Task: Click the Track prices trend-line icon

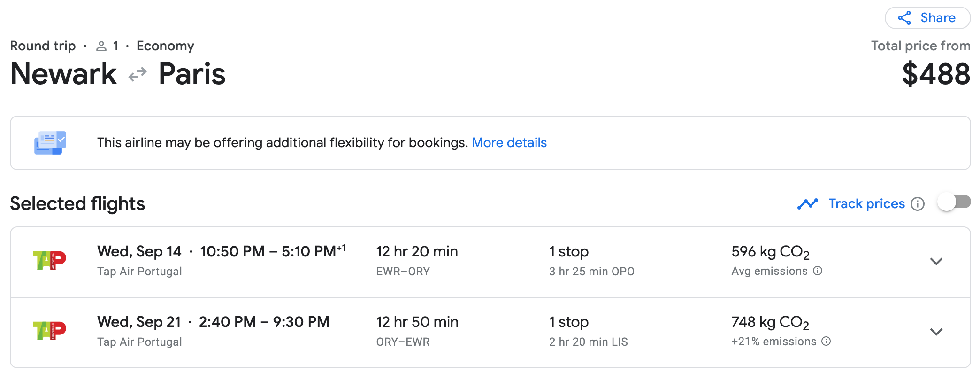Action: pos(807,204)
